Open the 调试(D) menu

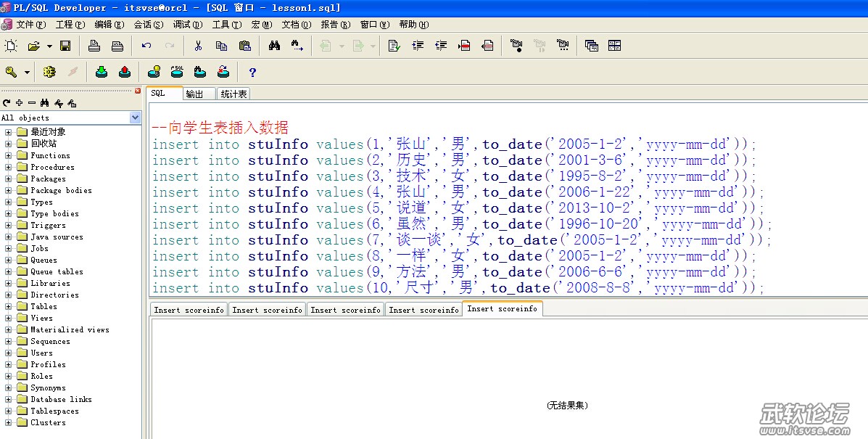188,25
